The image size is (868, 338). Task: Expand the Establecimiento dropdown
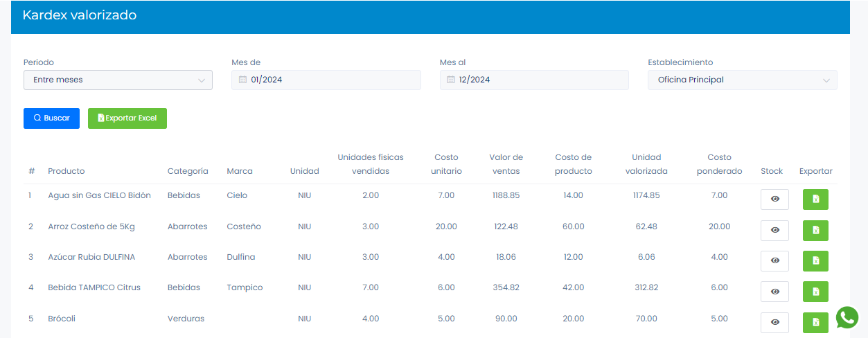click(x=742, y=80)
